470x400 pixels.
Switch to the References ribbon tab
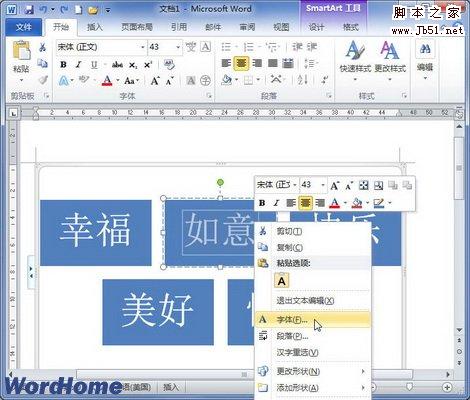179,27
